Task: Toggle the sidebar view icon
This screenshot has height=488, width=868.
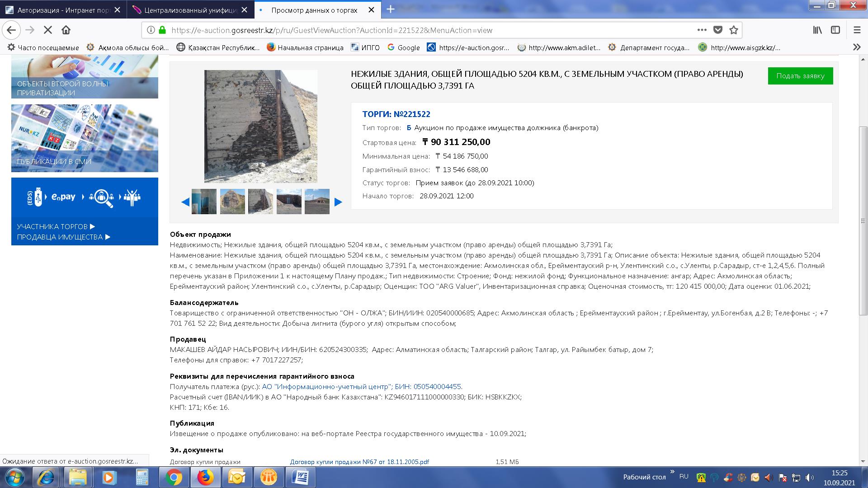Action: click(835, 30)
